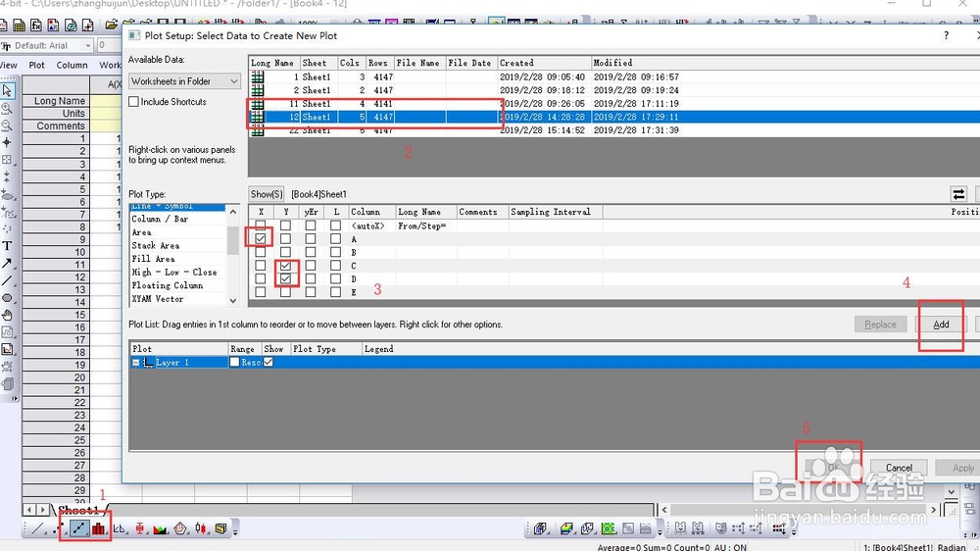The width and height of the screenshot is (980, 551).
Task: Select Stack Area plot type
Action: tap(156, 246)
